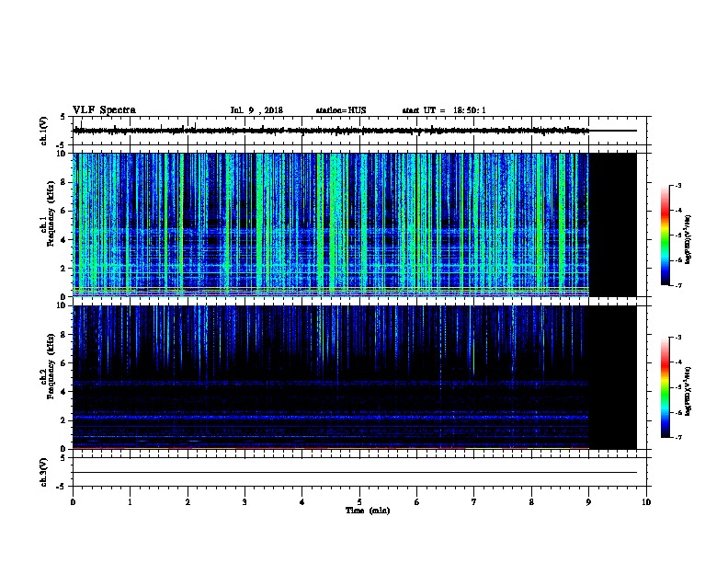Click the "6" kHz tick of ch.1 spectrogram

click(x=63, y=211)
